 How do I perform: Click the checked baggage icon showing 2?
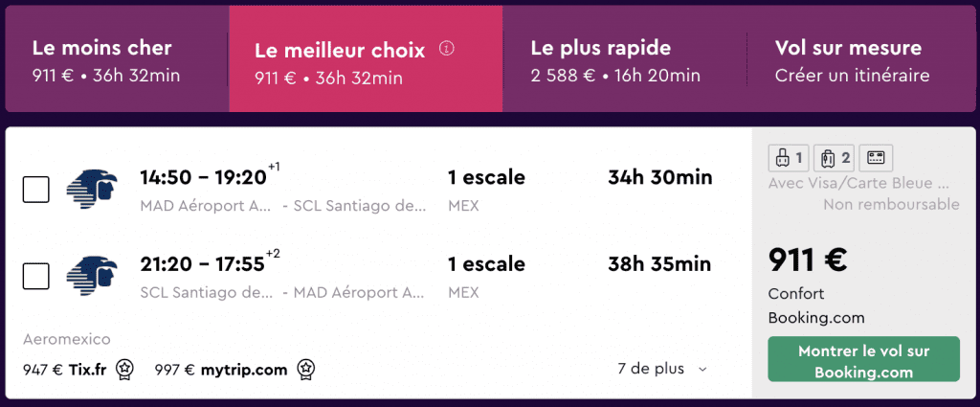tap(835, 158)
